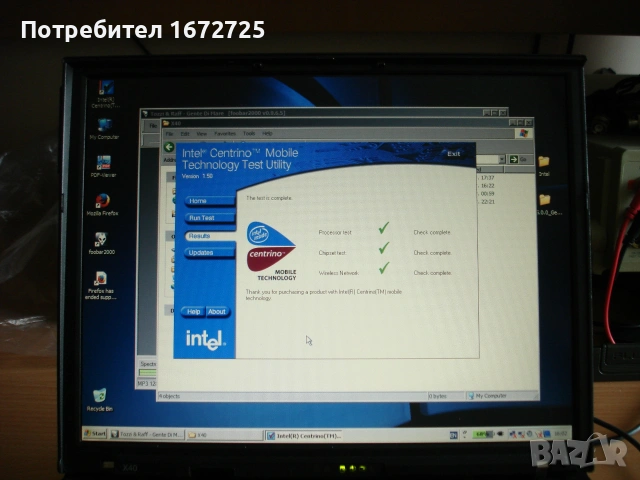The height and width of the screenshot is (480, 640).
Task: Switch to the foobar2000 taskbar button
Action: coord(147,435)
